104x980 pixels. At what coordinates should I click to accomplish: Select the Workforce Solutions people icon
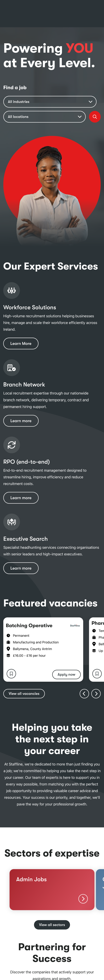click(x=11, y=290)
